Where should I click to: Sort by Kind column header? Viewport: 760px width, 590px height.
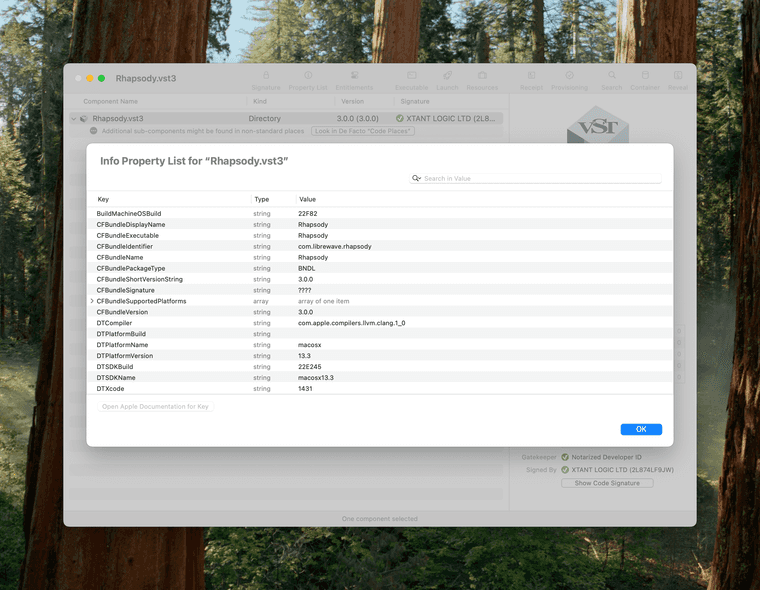(x=260, y=101)
